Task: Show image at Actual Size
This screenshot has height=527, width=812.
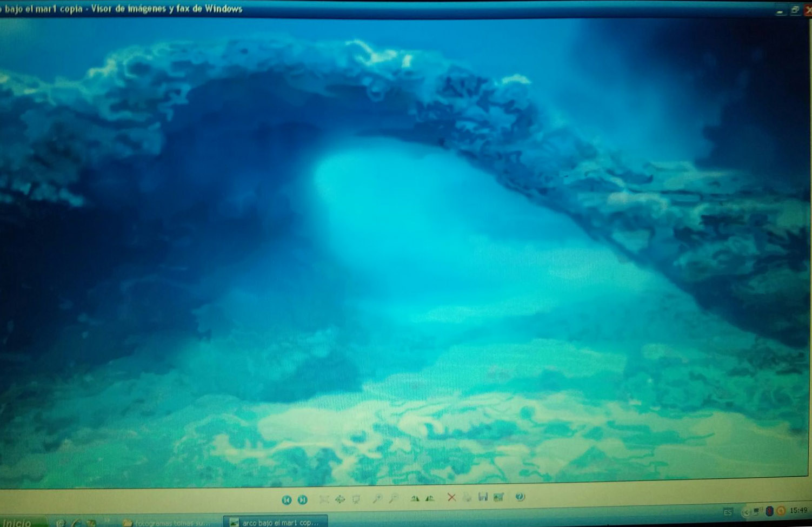Action: pos(340,499)
